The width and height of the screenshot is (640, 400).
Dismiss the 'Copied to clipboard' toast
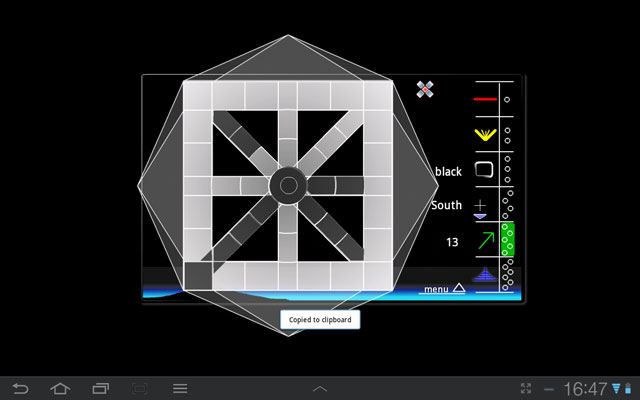click(x=320, y=320)
